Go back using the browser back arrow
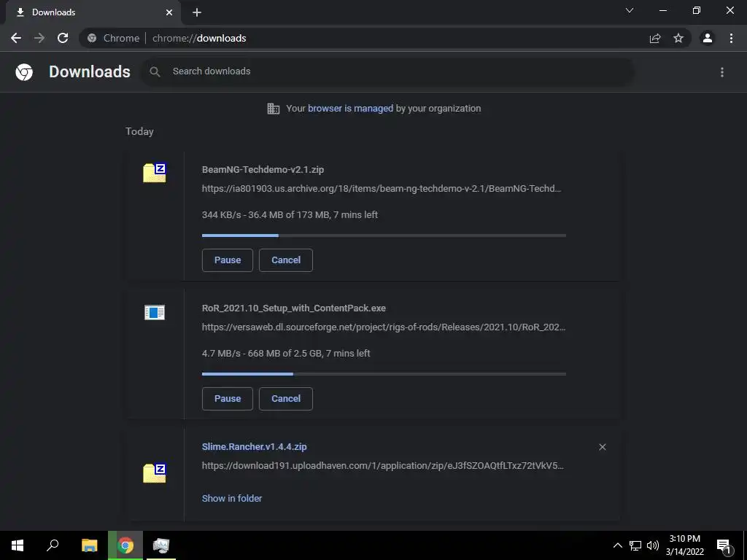747x560 pixels. [16, 38]
